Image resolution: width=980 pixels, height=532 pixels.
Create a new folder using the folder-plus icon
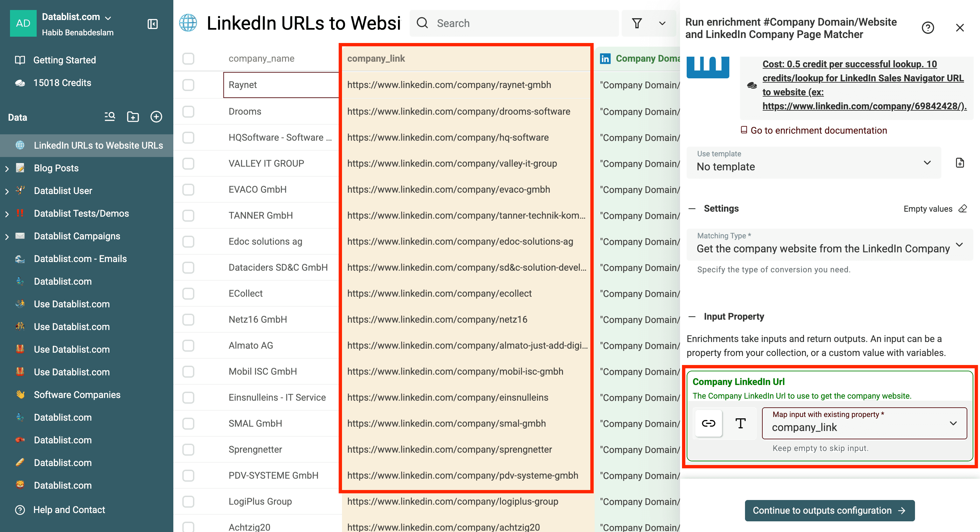[x=133, y=117]
